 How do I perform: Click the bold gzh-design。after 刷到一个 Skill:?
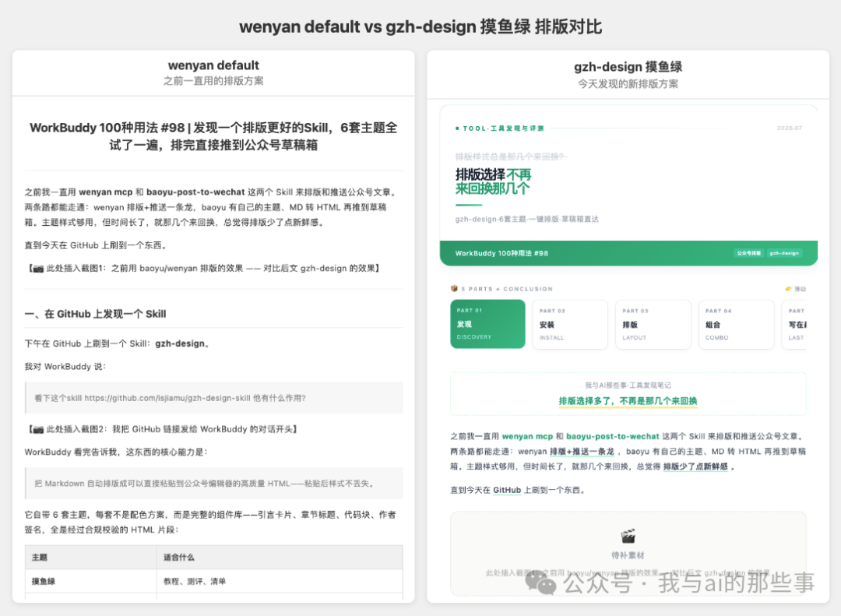tap(182, 343)
